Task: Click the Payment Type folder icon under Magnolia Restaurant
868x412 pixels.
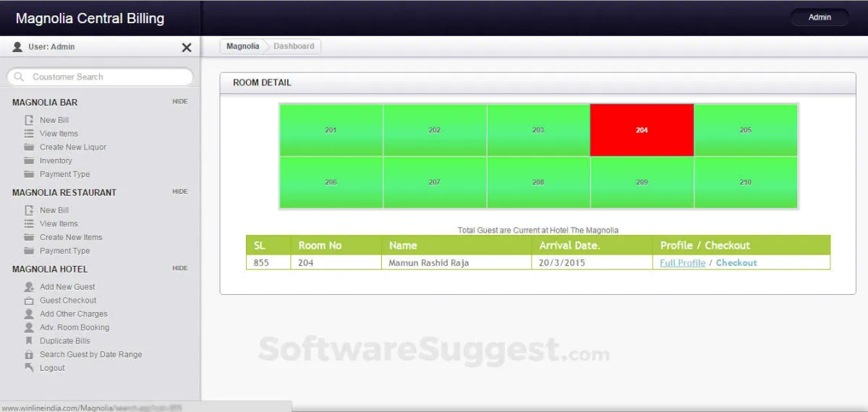Action: pos(29,251)
